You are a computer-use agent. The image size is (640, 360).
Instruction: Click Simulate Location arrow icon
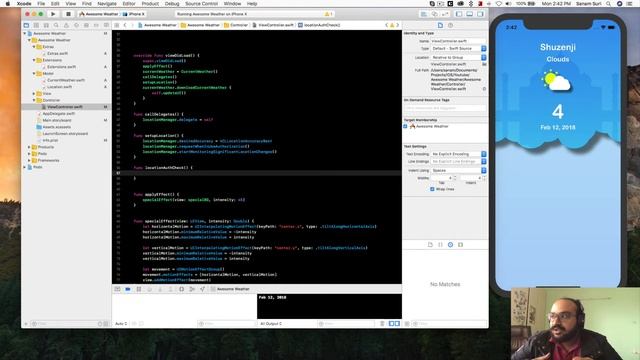[202, 289]
